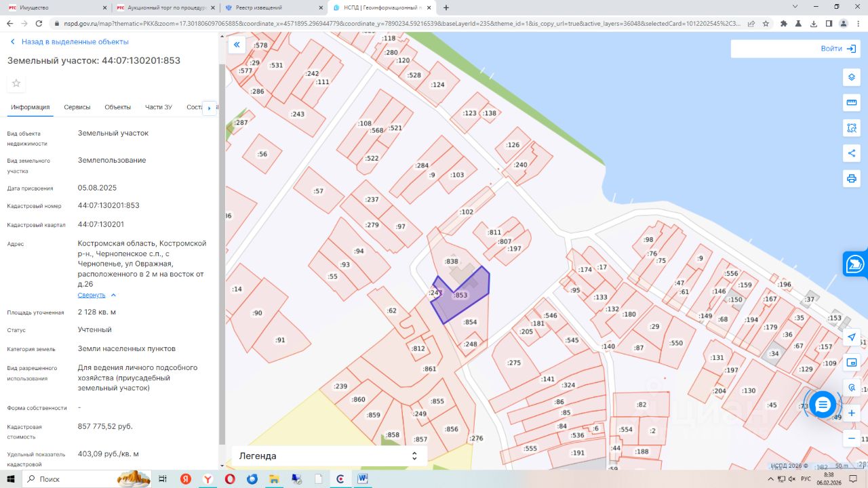Open the round chat assistant bubble
Screen dimensions: 868x488
tap(823, 405)
